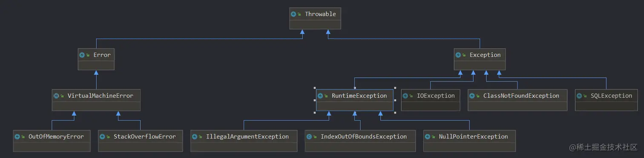Click the green visibility marker next to VirtualMachineError
Screen dimensions: 644x158
[62, 96]
